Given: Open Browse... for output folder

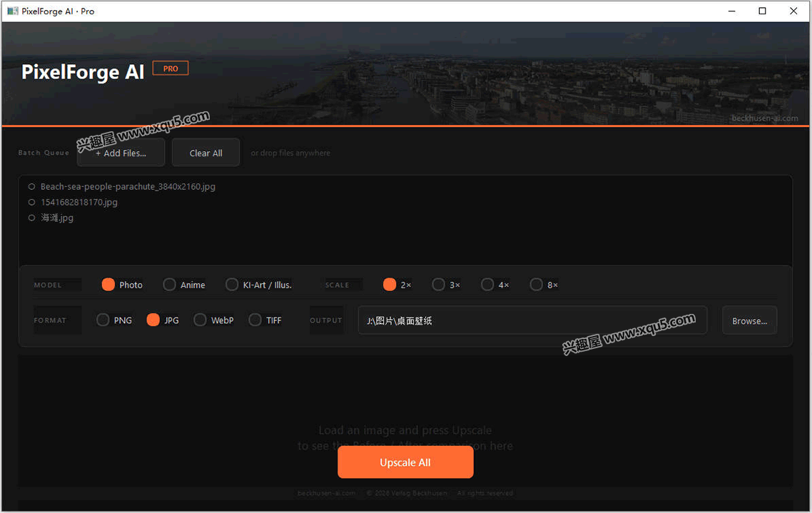Looking at the screenshot, I should click(749, 320).
